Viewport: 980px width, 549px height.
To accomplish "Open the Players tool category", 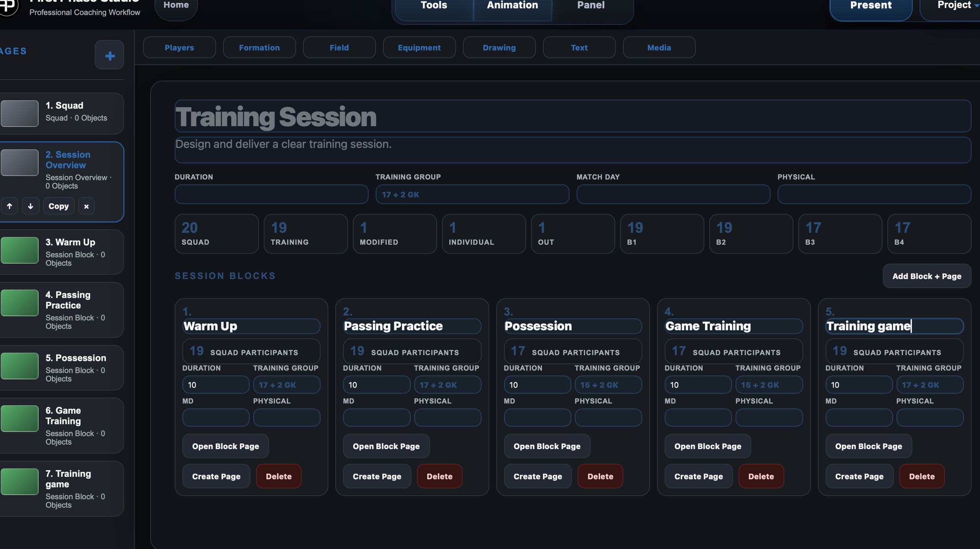I will click(x=179, y=47).
